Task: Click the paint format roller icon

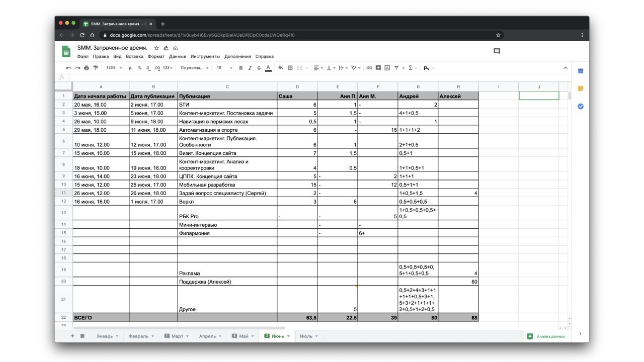Action: [96, 68]
